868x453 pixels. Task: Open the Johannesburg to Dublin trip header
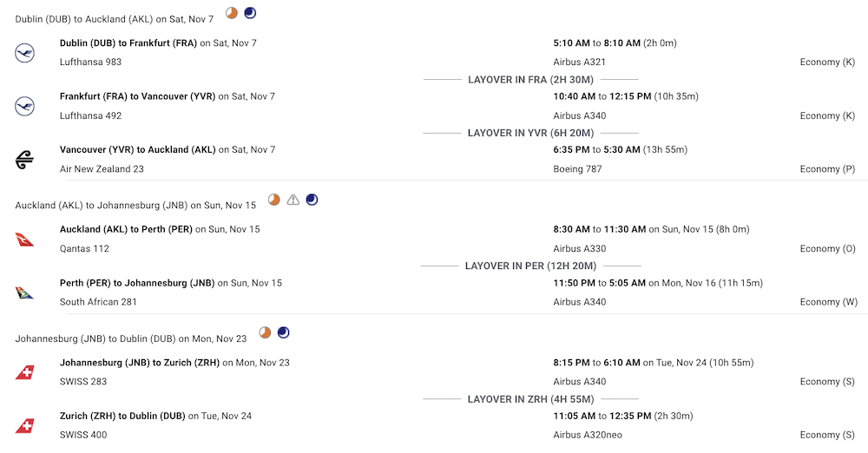[131, 338]
